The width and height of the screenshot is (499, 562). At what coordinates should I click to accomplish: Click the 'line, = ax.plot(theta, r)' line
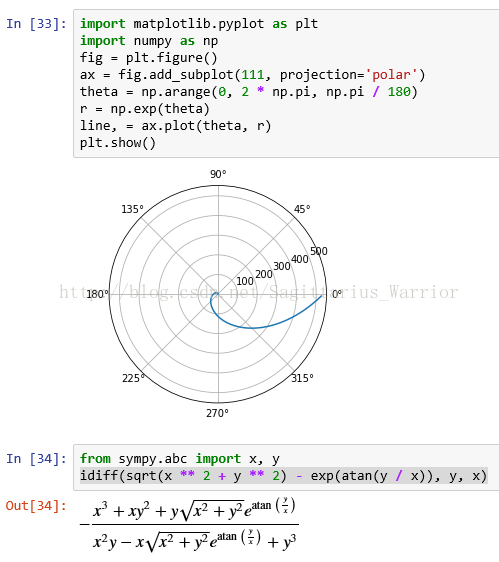pos(176,126)
